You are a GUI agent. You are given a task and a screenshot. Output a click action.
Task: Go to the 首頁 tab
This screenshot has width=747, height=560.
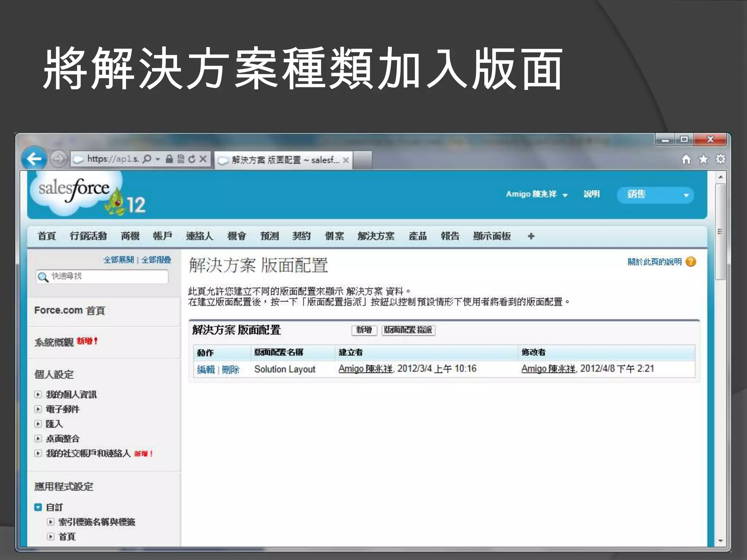pyautogui.click(x=47, y=236)
